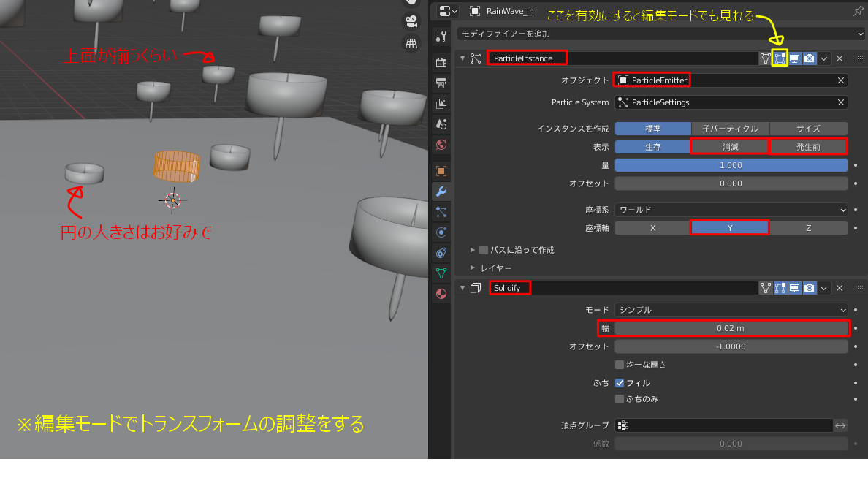The width and height of the screenshot is (868, 497).
Task: Open the 座標系 coordinate dropdown showing ワールド
Action: click(x=731, y=210)
